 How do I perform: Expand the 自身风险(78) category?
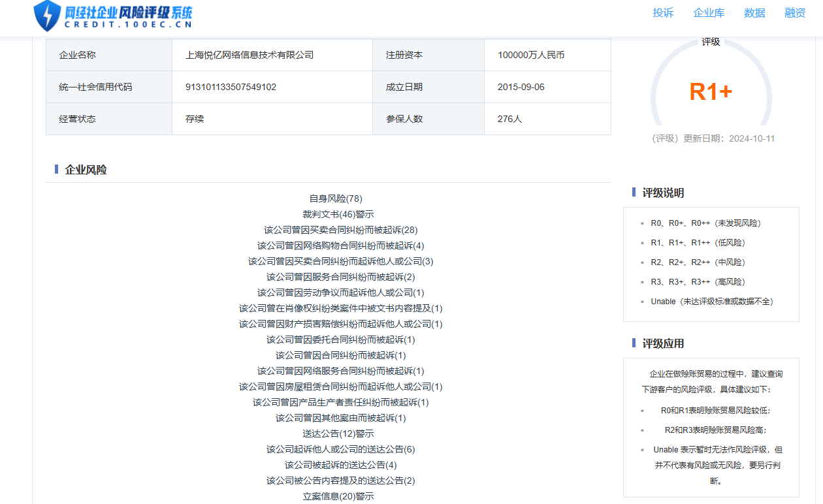(336, 198)
